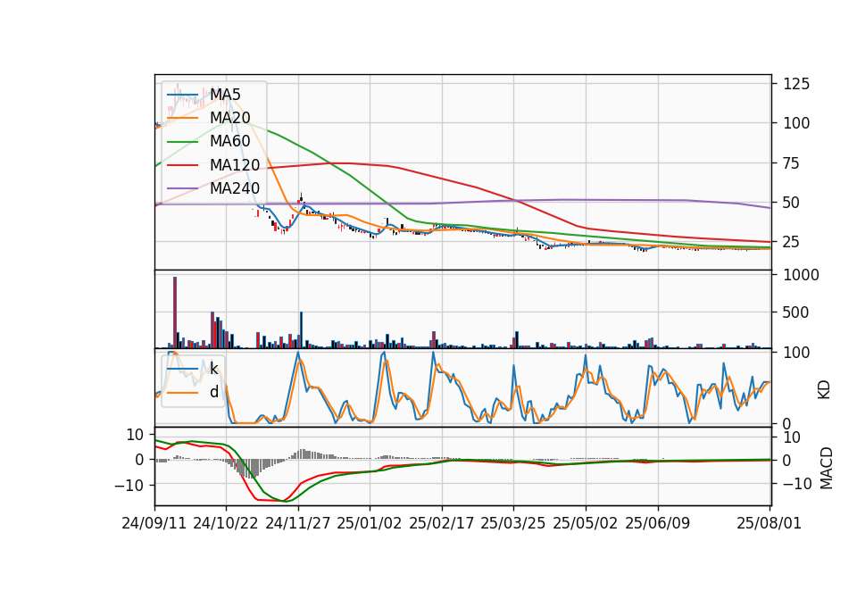
Task: Click the price axis value 75
Action: (792, 162)
